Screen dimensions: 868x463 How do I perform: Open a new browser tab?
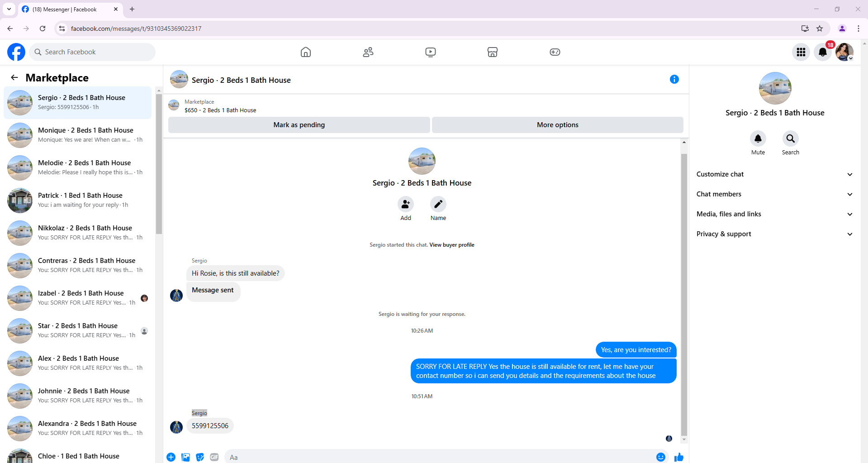(x=132, y=9)
